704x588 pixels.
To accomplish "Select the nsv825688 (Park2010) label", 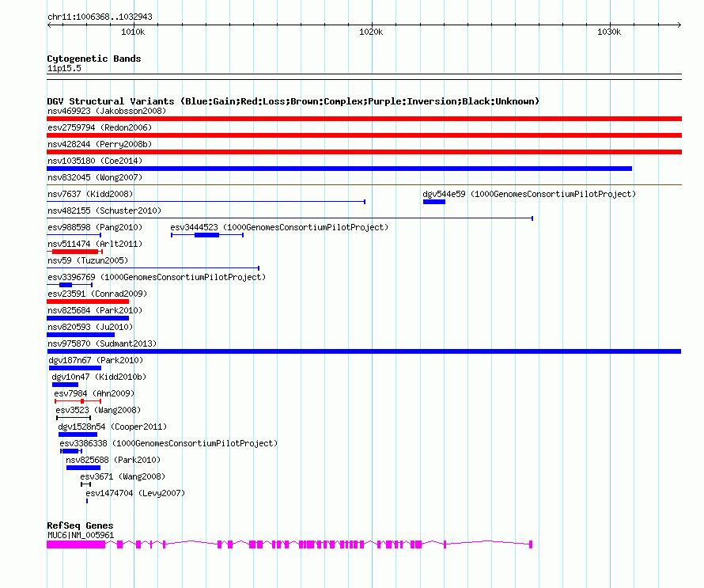I will [113, 460].
